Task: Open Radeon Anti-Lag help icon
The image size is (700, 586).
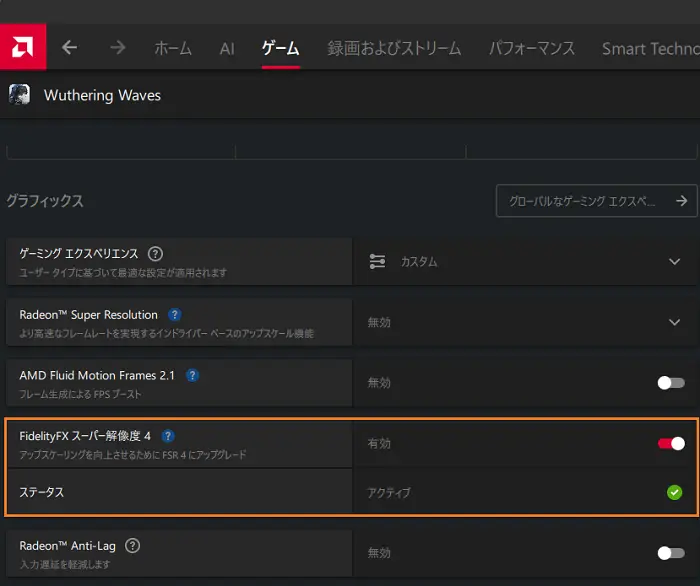Action: pos(132,546)
